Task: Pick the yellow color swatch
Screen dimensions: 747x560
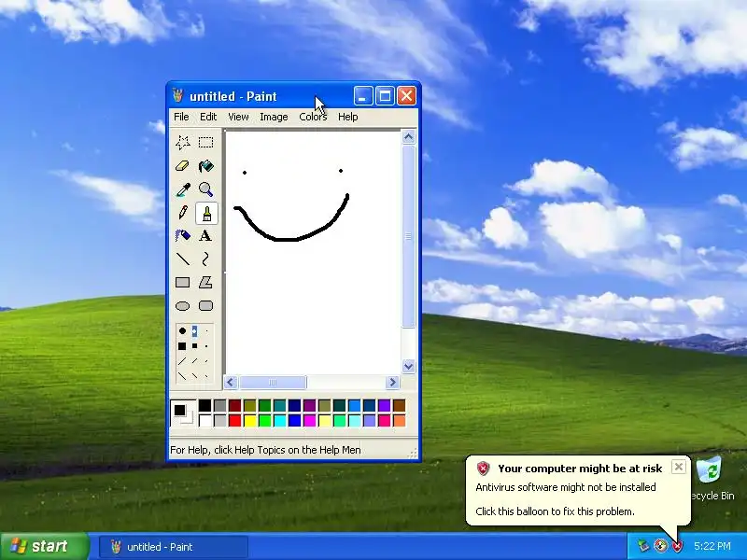Action: click(x=249, y=421)
